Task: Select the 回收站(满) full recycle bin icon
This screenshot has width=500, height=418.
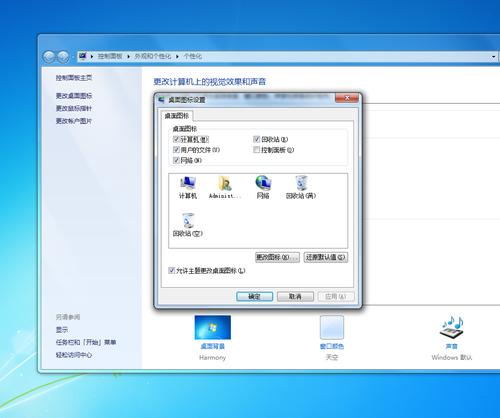Action: [x=301, y=188]
